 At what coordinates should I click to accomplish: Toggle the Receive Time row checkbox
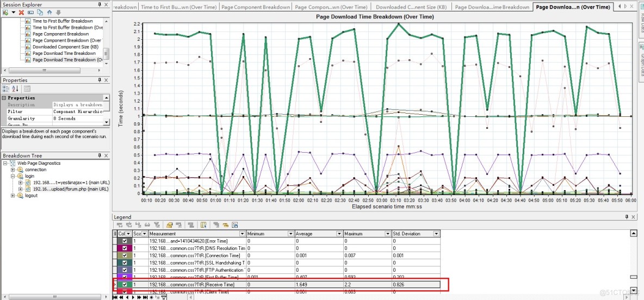click(x=125, y=284)
